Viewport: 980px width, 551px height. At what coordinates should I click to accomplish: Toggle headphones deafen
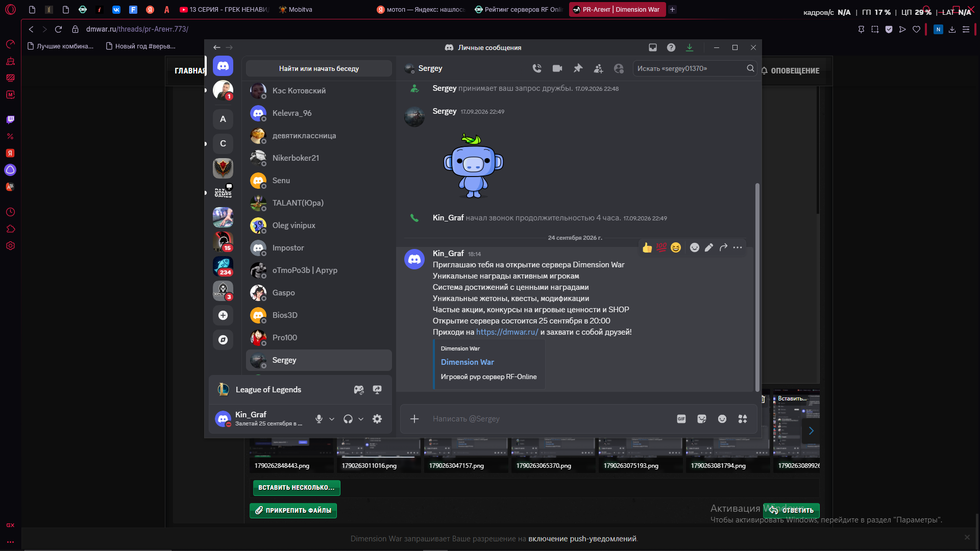click(x=348, y=419)
